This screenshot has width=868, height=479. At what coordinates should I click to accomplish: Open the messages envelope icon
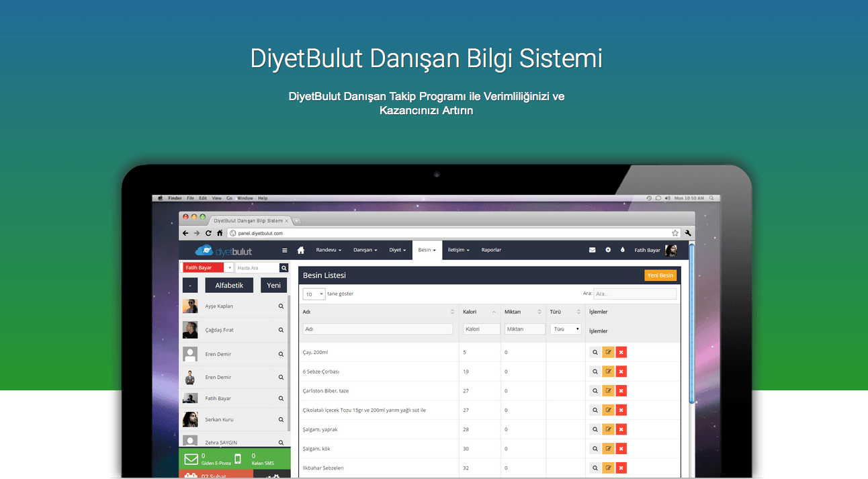(x=592, y=249)
